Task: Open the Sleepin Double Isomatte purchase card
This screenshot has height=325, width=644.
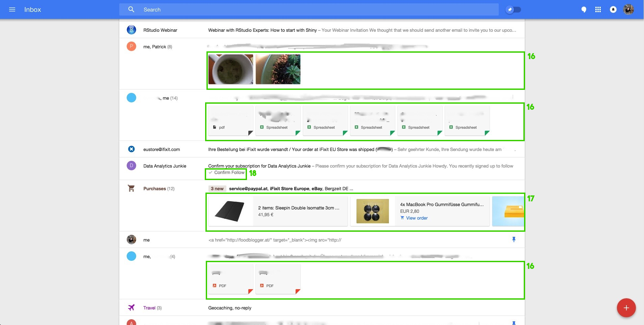Action: [278, 211]
